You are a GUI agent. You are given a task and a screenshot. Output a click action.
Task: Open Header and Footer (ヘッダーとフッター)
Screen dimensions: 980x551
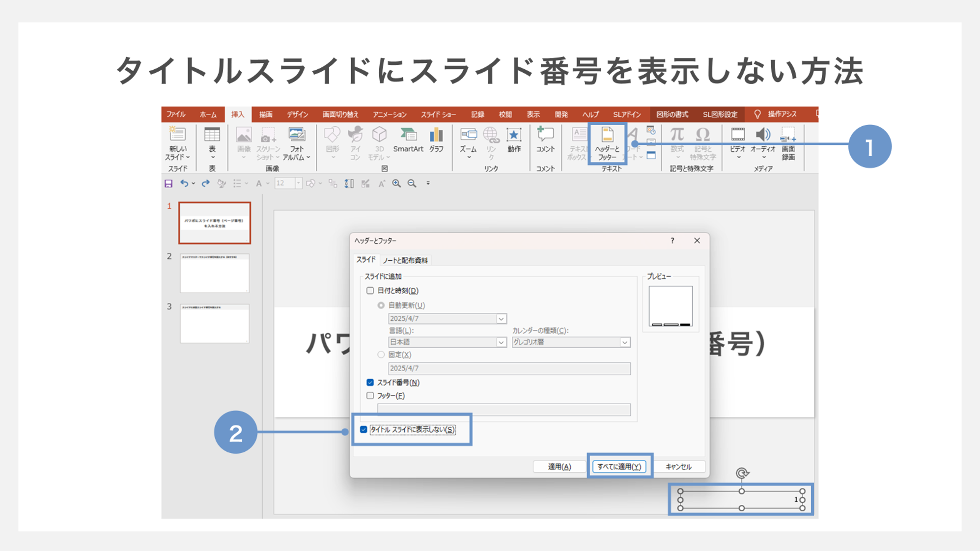607,143
